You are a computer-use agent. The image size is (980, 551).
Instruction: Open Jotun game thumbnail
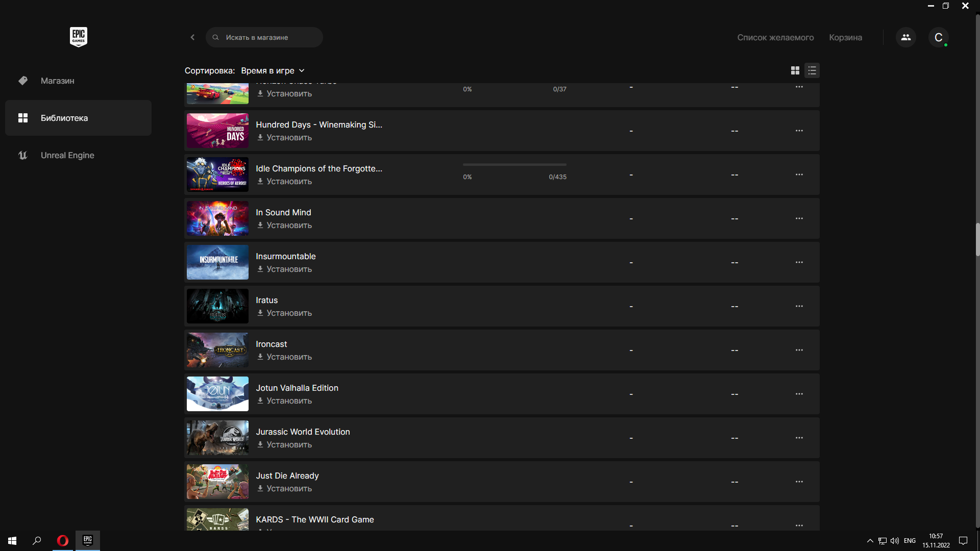pos(217,394)
